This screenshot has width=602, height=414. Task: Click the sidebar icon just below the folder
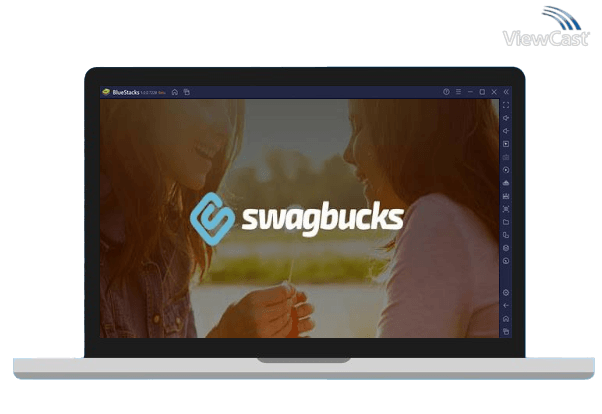pyautogui.click(x=506, y=235)
